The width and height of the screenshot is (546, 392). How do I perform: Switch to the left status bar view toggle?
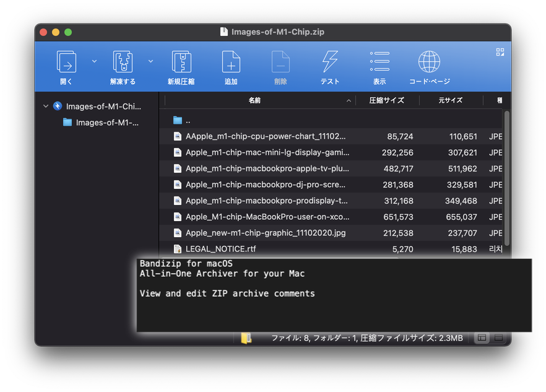(482, 338)
